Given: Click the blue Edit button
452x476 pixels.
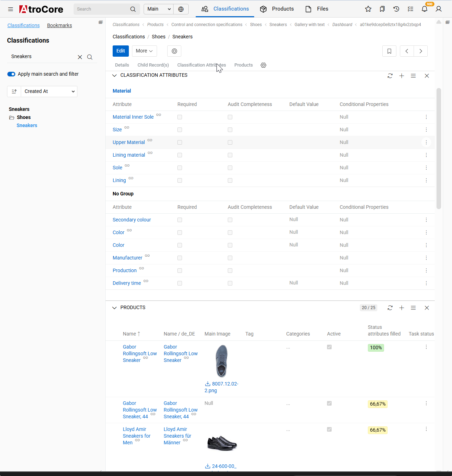Looking at the screenshot, I should [x=120, y=51].
